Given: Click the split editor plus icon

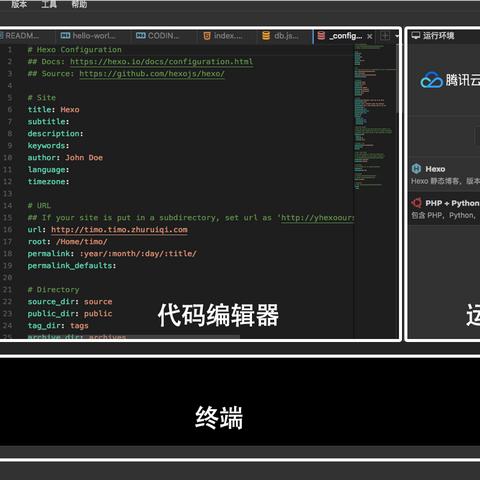Looking at the screenshot, I should tap(385, 36).
